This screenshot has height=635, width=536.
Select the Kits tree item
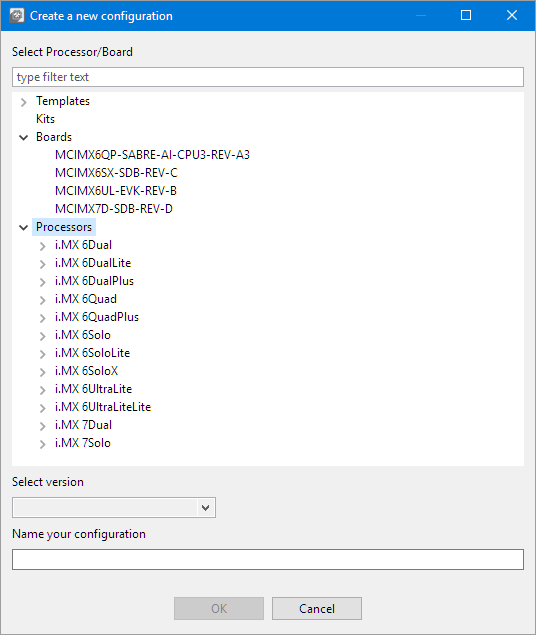pos(45,119)
